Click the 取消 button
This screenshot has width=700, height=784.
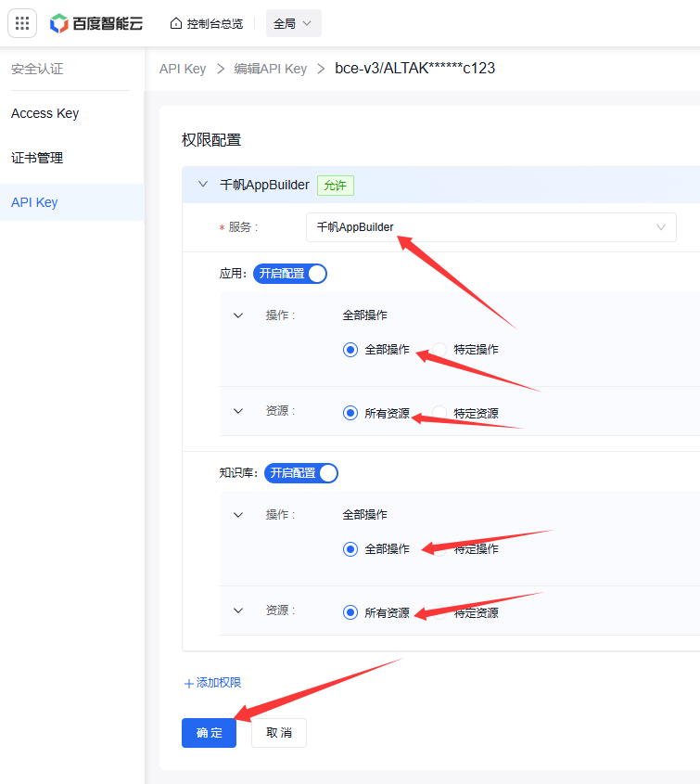click(x=278, y=733)
